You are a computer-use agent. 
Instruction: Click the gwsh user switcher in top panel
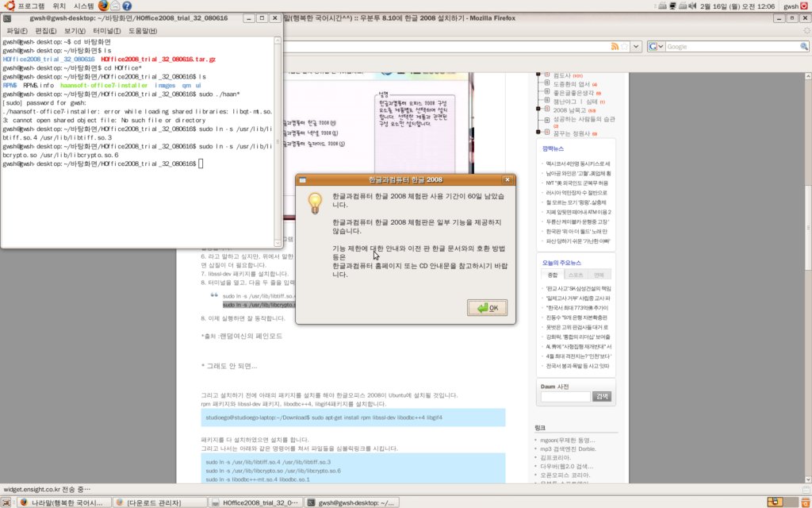pos(791,6)
